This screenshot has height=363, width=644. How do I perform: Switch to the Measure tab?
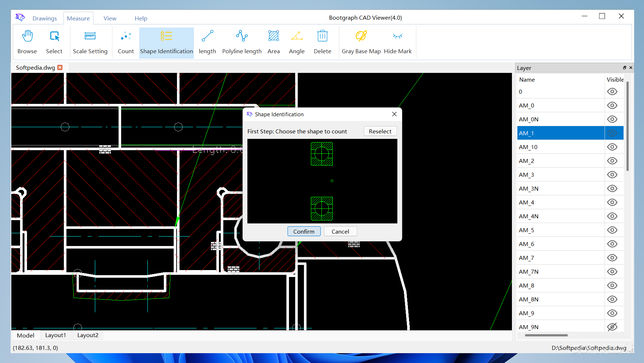[78, 18]
